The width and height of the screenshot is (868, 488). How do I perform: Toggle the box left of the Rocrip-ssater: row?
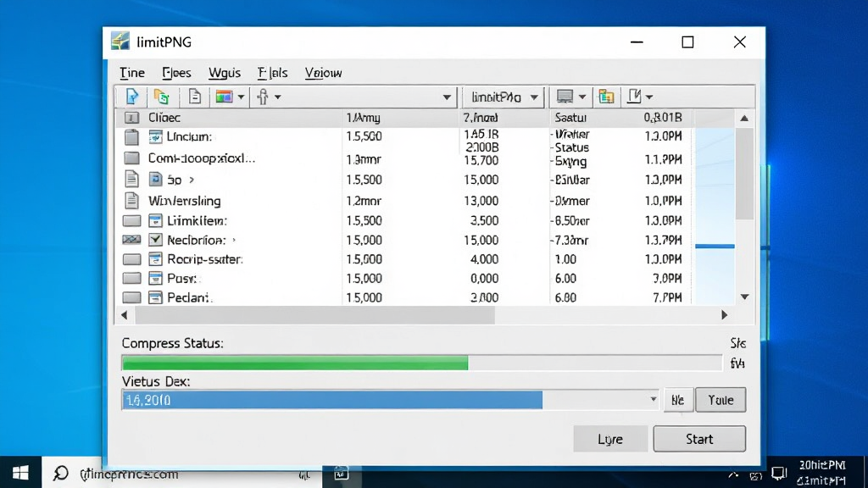point(131,259)
